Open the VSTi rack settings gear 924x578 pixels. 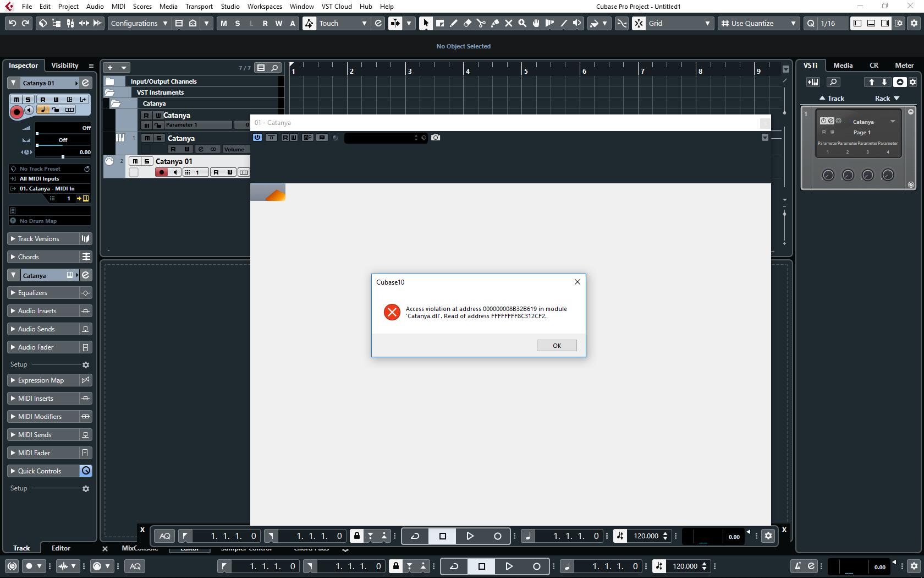click(913, 82)
